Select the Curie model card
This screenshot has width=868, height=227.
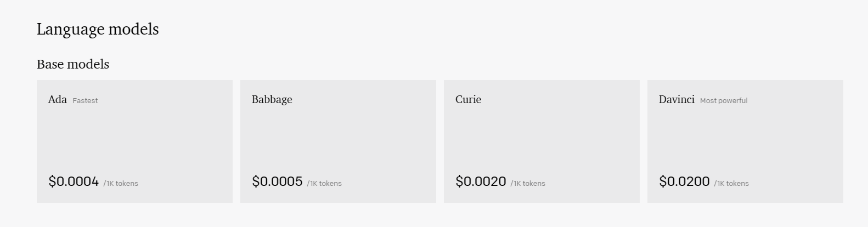(542, 141)
